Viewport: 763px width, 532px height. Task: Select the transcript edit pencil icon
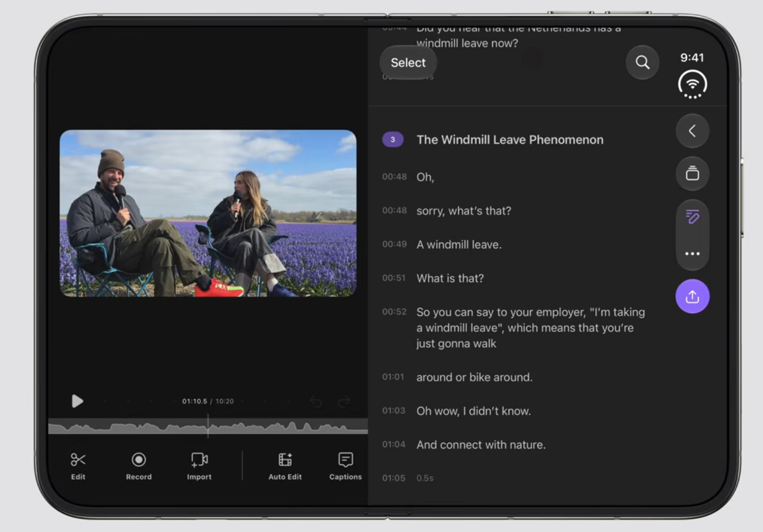[x=692, y=216]
